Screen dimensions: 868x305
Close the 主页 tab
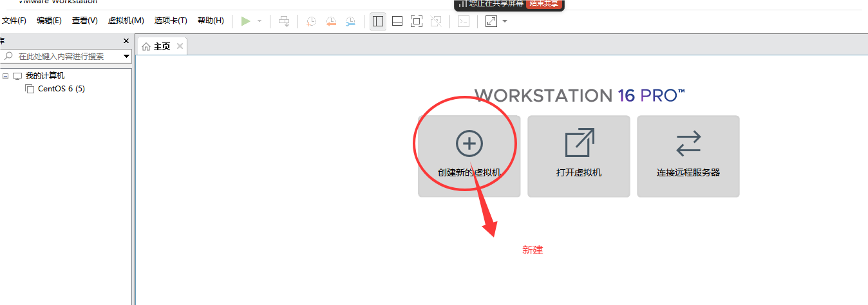[180, 46]
